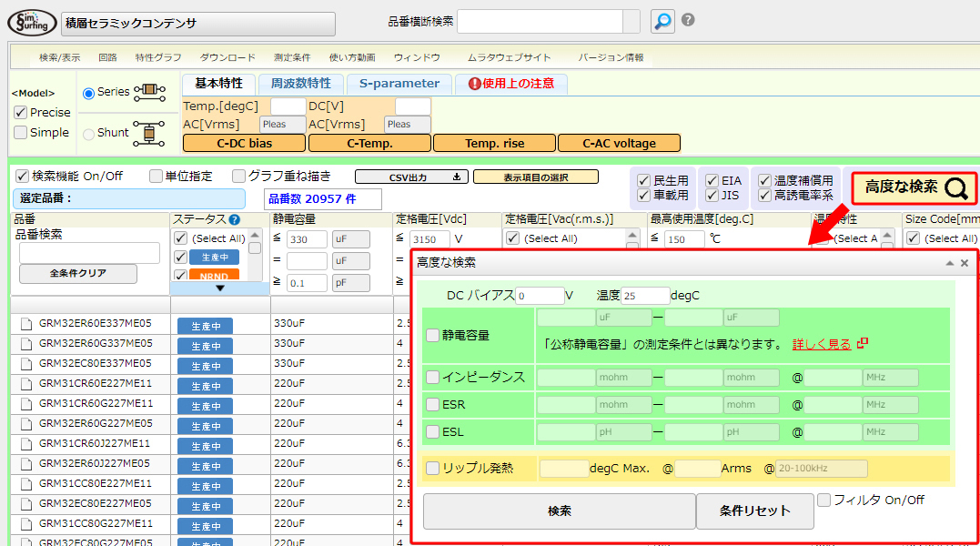Enable the ESR search checkbox
The height and width of the screenshot is (546, 980).
click(x=433, y=404)
